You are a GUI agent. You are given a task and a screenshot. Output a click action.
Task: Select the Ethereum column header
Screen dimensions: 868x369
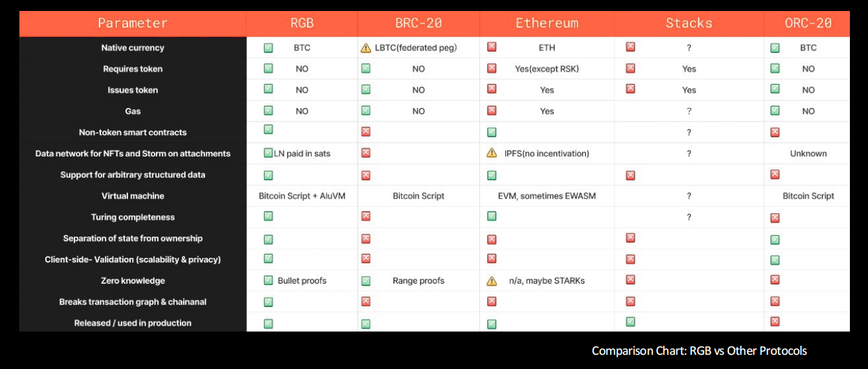tap(547, 23)
